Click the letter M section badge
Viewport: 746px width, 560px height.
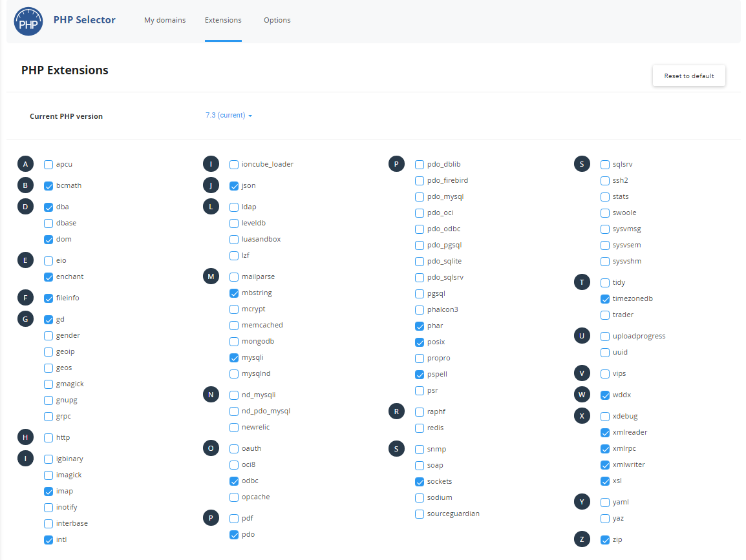[211, 276]
